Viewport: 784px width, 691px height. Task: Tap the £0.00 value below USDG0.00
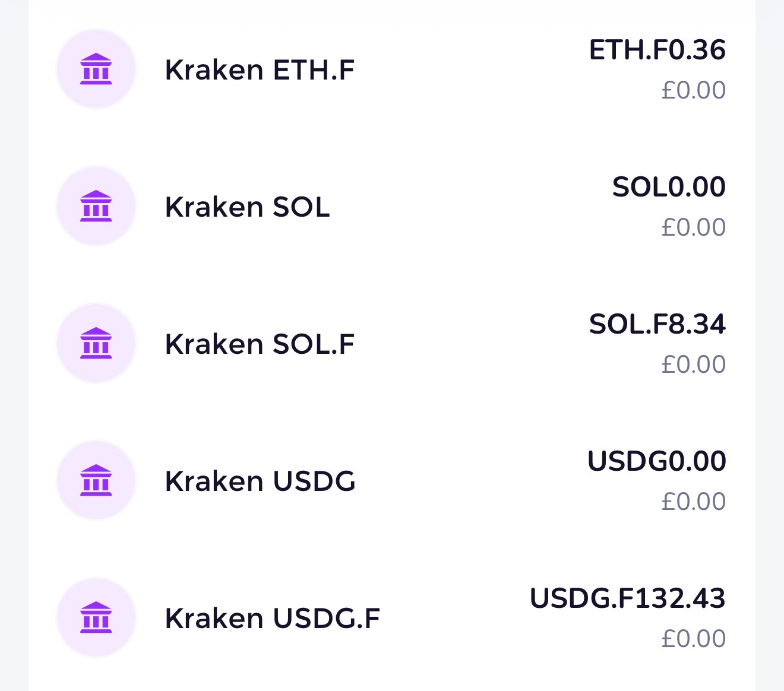click(693, 502)
